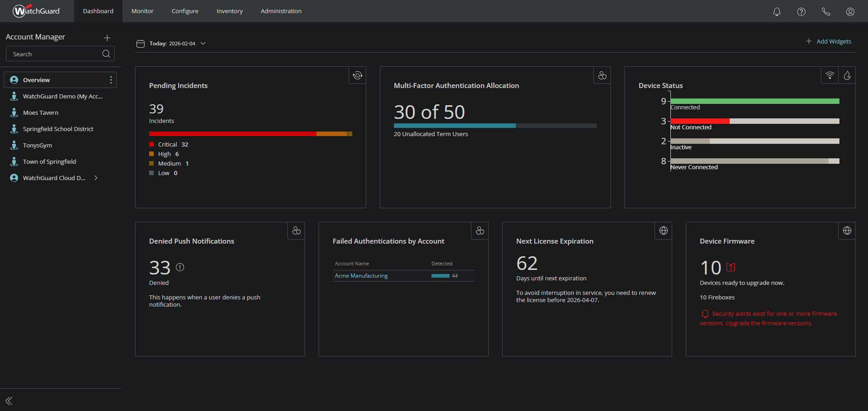Click the globe icon on Device Firmware widget
The height and width of the screenshot is (411, 868).
847,231
